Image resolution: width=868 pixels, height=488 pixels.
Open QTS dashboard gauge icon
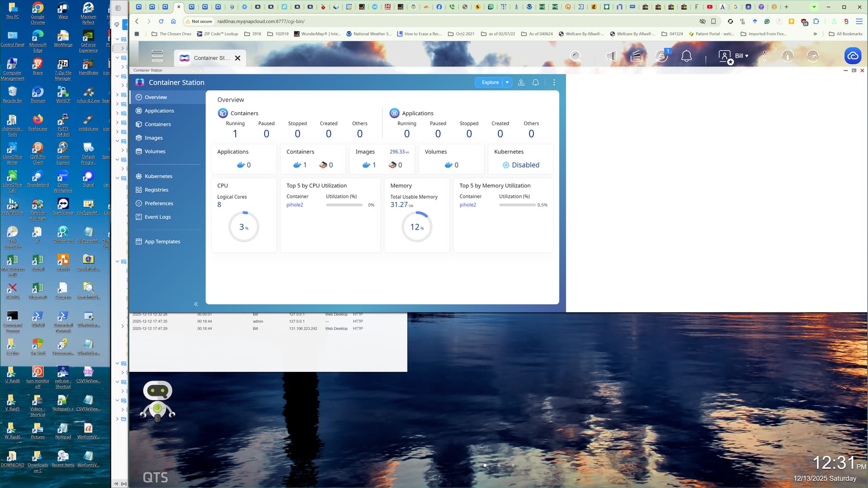click(x=812, y=56)
